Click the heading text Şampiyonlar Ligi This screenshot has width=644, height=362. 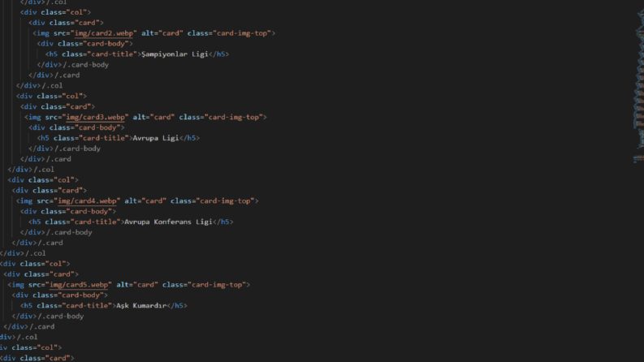(x=175, y=54)
